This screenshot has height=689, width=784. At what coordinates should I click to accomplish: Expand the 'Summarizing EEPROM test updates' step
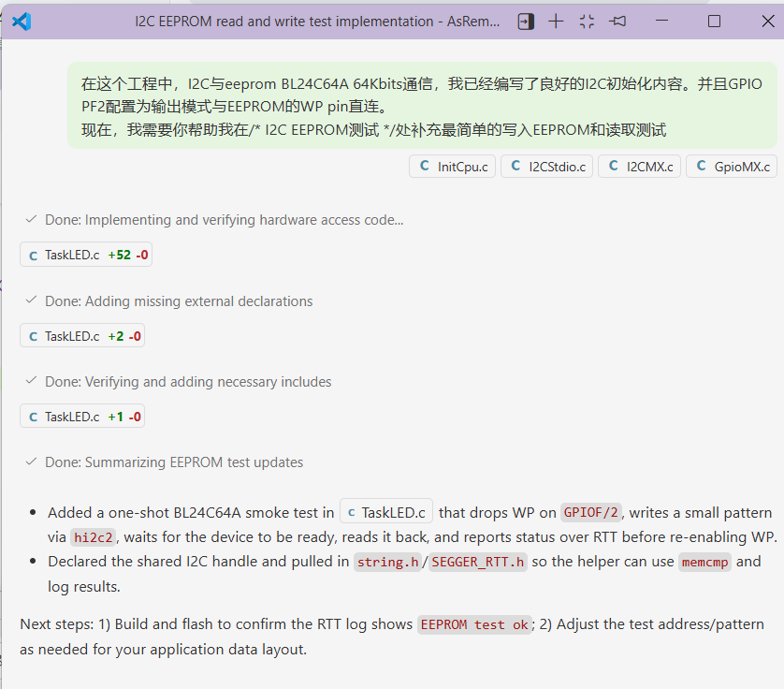[x=174, y=462]
